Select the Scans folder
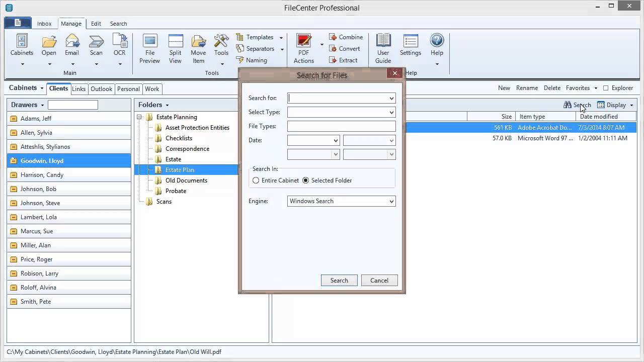This screenshot has height=362, width=644. tap(164, 202)
